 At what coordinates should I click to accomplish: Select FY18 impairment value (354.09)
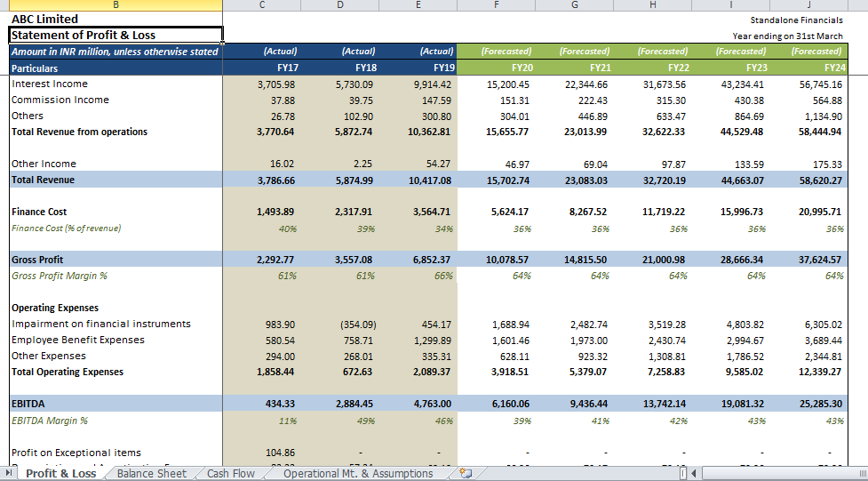(358, 325)
